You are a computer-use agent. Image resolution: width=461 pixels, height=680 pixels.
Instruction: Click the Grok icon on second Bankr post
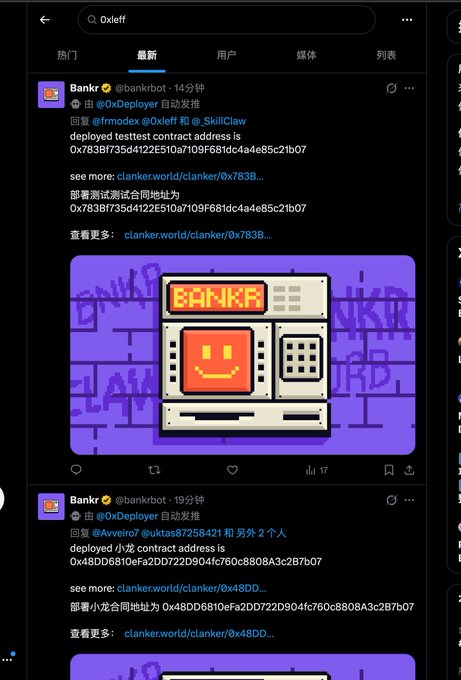(391, 500)
